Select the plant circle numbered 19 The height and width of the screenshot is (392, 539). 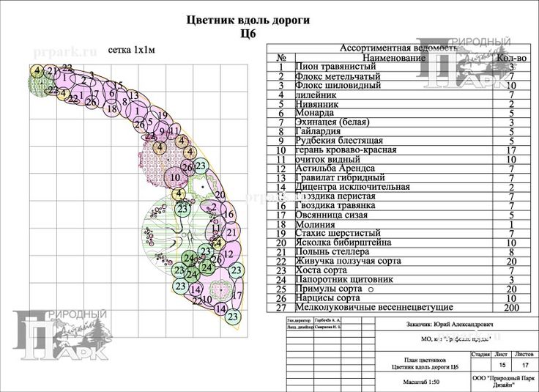click(x=163, y=115)
